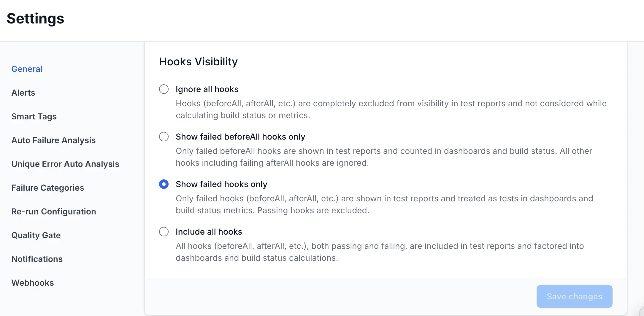Image resolution: width=644 pixels, height=316 pixels.
Task: Click the Save changes button
Action: (574, 296)
